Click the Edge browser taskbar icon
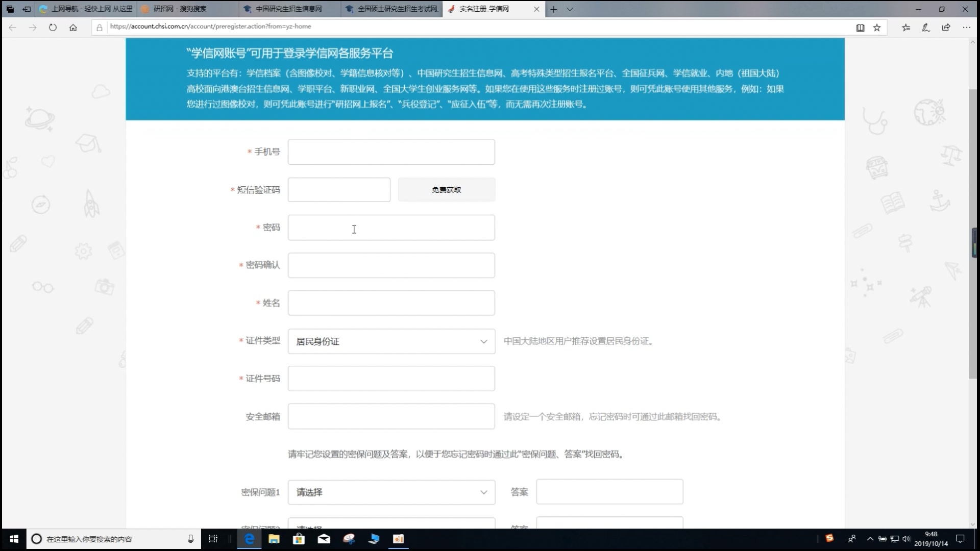980x551 pixels. [x=250, y=539]
